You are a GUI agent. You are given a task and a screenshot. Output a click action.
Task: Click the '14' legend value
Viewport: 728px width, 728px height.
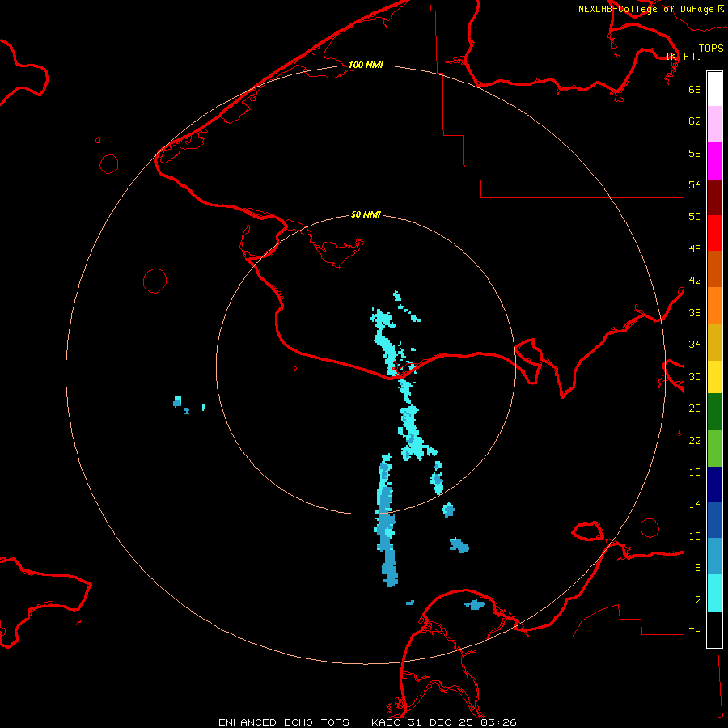pos(695,504)
